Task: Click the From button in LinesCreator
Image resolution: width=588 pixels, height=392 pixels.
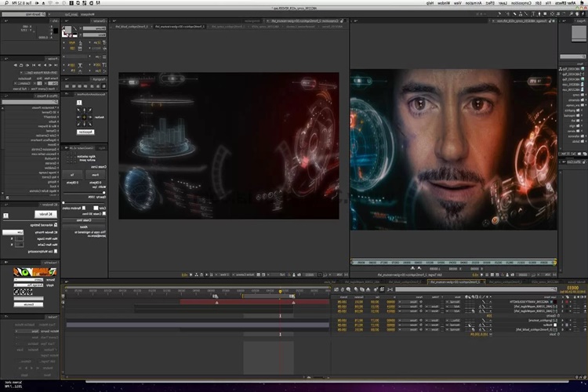Action: pyautogui.click(x=95, y=175)
